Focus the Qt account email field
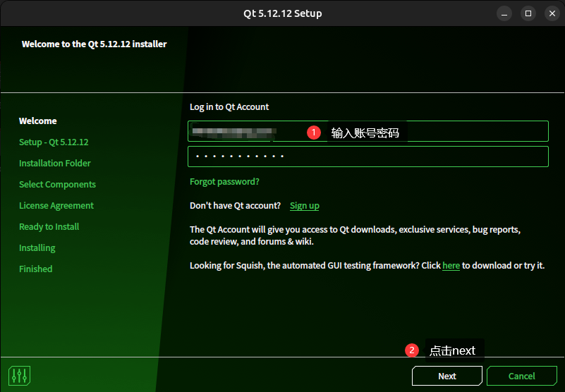Screen dimensions: 565x392 368,131
